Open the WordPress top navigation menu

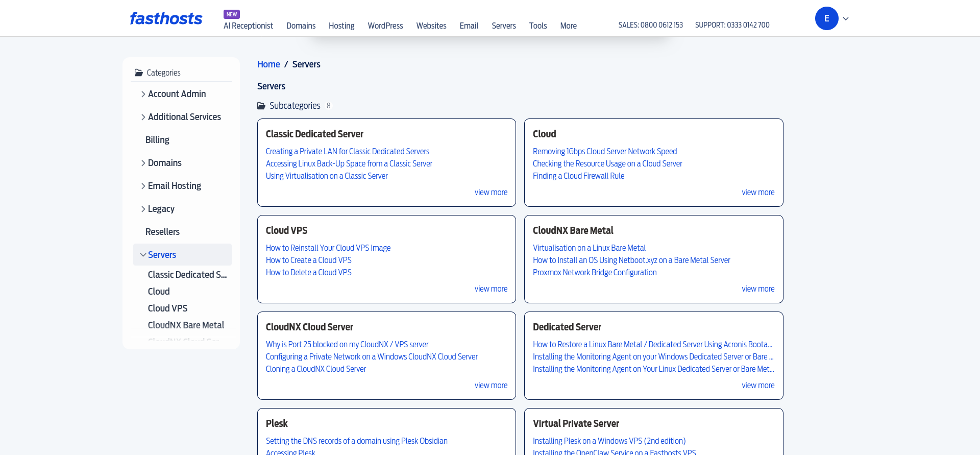(385, 26)
